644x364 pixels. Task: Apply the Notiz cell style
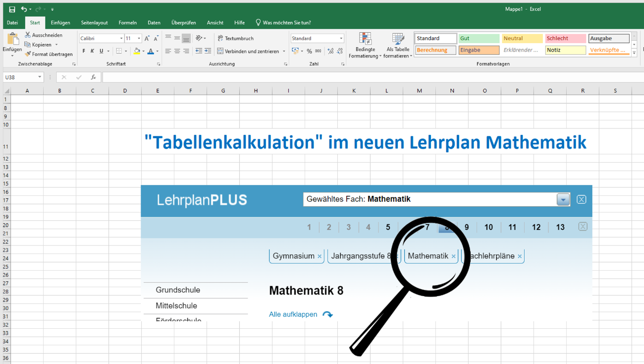(x=566, y=50)
